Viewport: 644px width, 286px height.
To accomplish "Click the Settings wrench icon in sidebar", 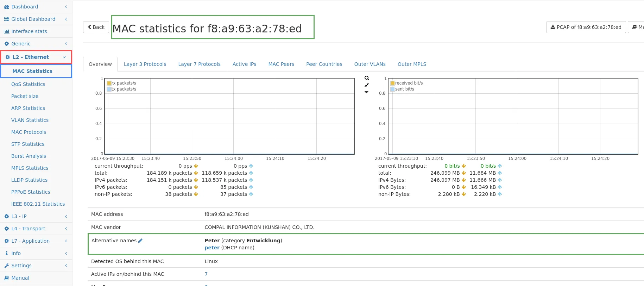I will [x=6, y=266].
